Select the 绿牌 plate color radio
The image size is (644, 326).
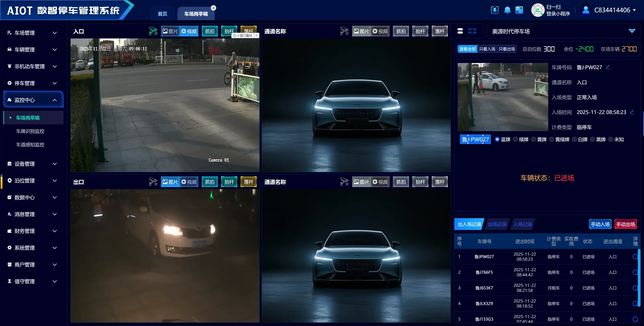515,139
